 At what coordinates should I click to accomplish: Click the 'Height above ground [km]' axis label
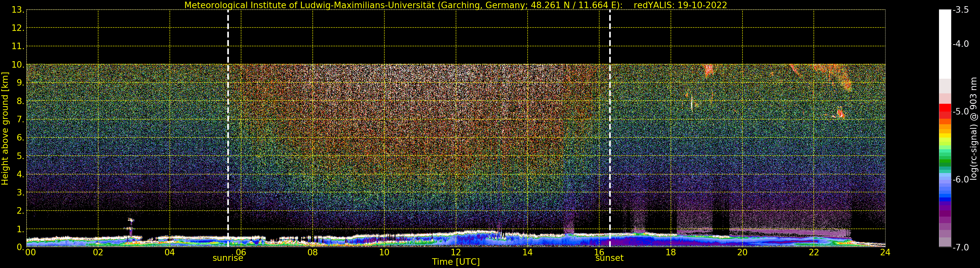point(5,128)
